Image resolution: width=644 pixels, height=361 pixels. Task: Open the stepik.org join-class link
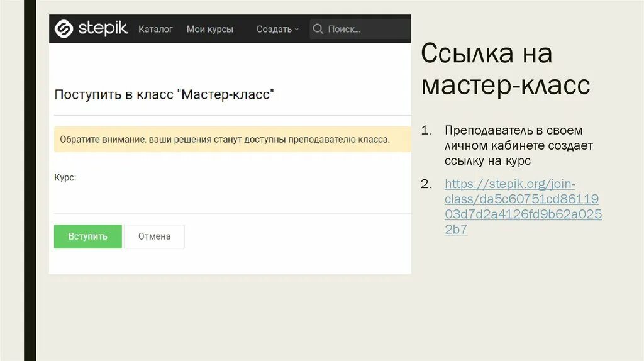tap(523, 206)
